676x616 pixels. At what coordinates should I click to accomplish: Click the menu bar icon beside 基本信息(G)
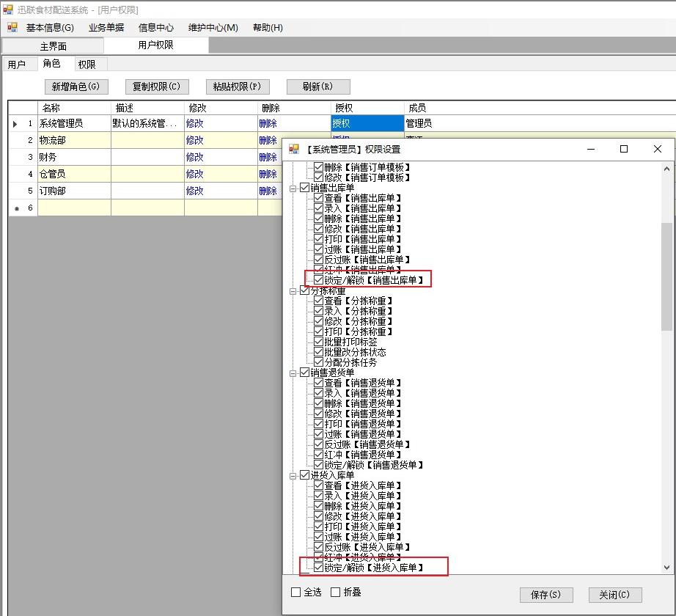[12, 28]
